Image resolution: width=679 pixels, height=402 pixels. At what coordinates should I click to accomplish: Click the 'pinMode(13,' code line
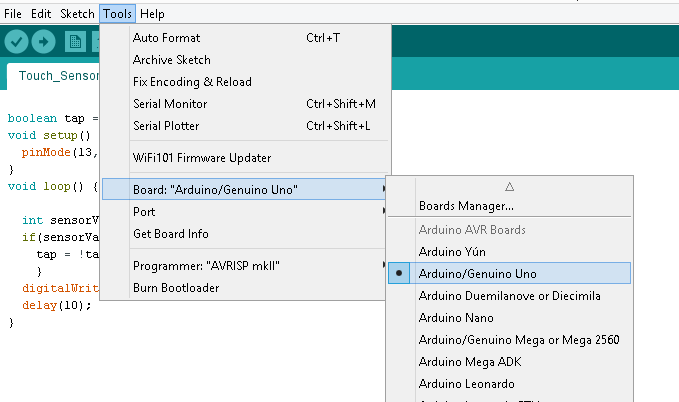click(60, 152)
